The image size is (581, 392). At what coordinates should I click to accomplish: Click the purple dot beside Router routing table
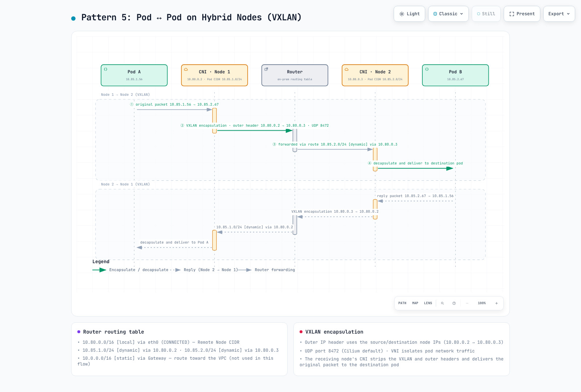click(79, 332)
